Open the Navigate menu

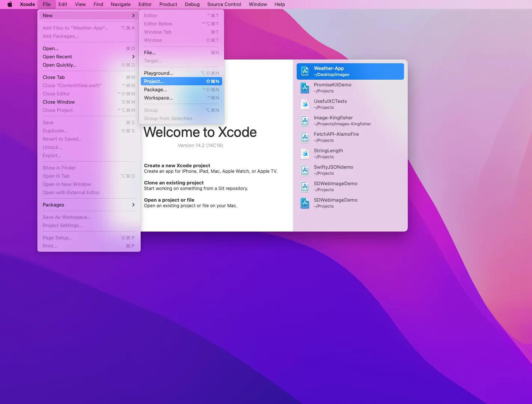pyautogui.click(x=120, y=4)
